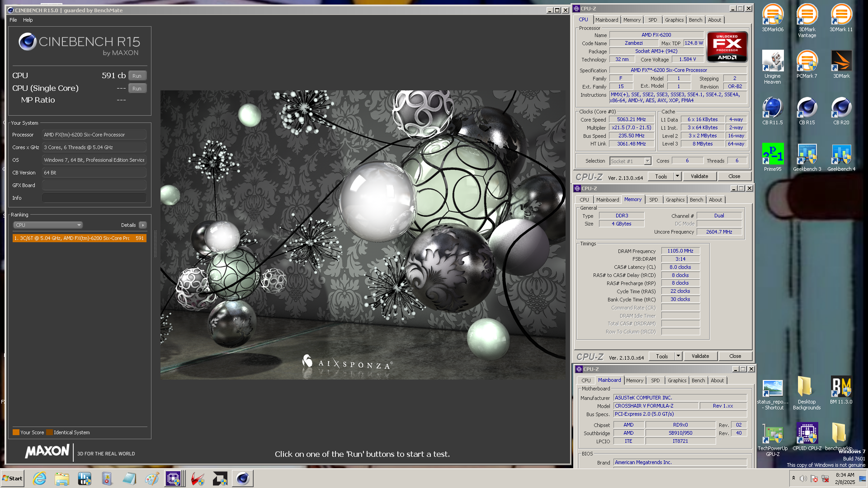This screenshot has height=488, width=868.
Task: Click Validate in the top CPU-Z window
Action: click(699, 176)
